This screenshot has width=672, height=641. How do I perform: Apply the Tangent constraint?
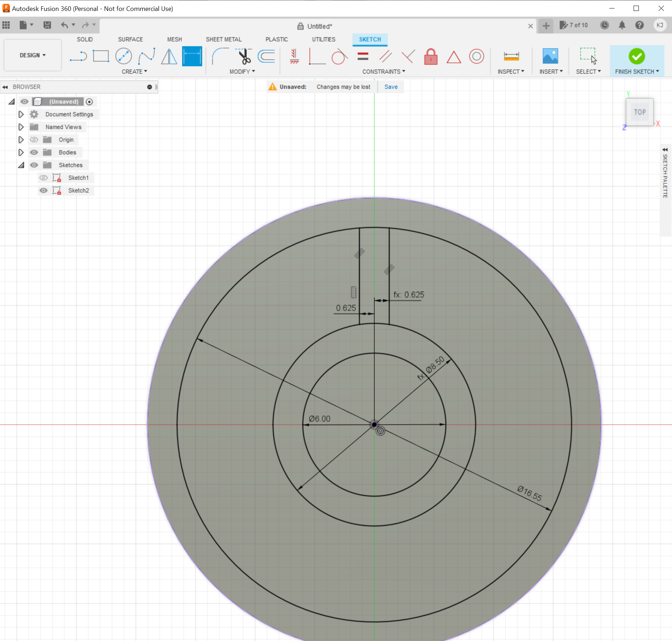[x=339, y=56]
